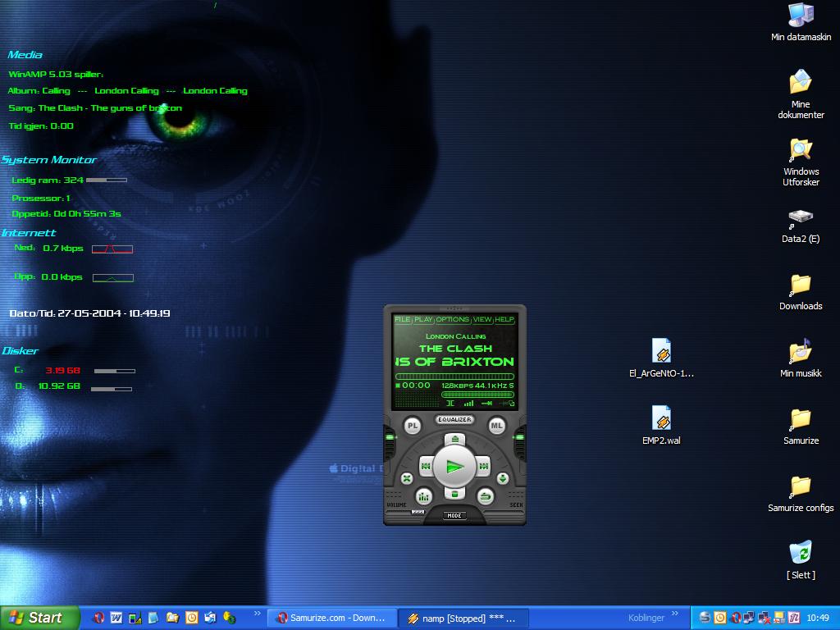Image resolution: width=840 pixels, height=630 pixels.
Task: Expand hidden quick launch items chevron
Action: point(257,614)
